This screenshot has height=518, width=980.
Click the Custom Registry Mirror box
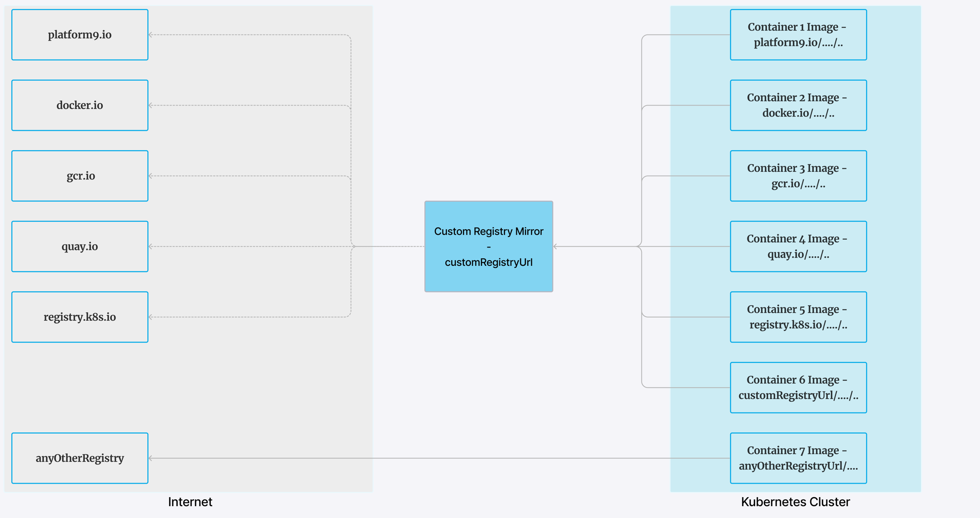click(488, 247)
